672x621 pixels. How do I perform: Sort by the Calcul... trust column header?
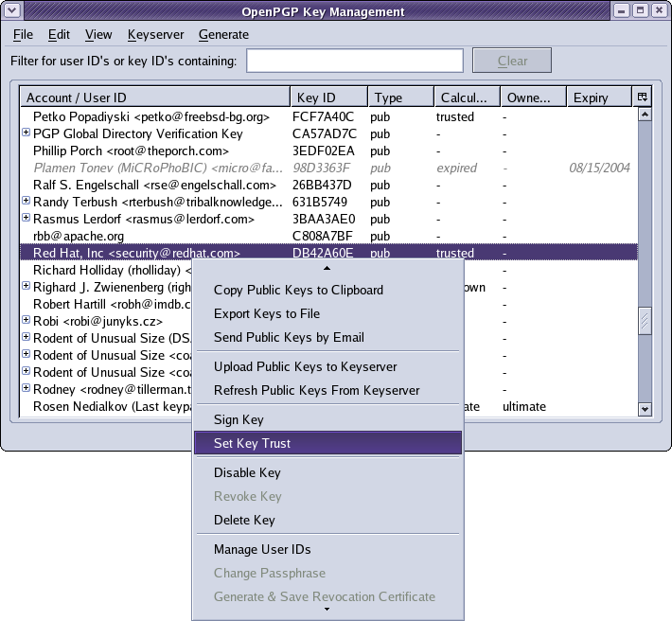click(468, 98)
